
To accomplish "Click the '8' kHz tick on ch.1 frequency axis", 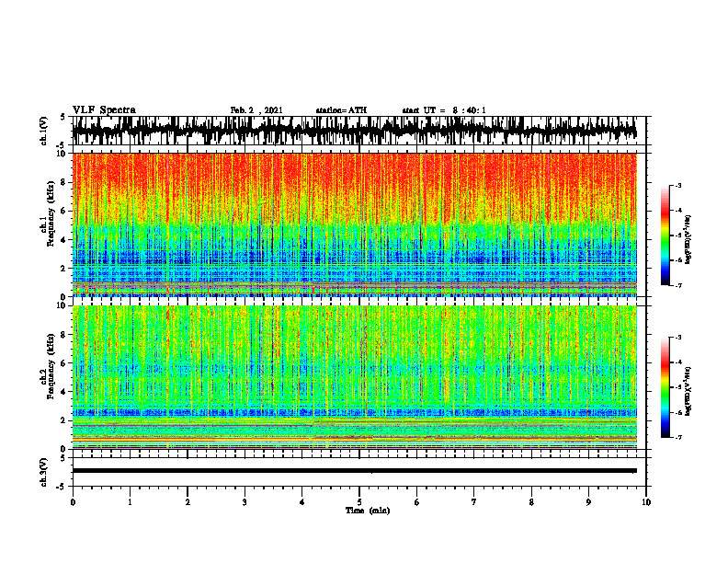I will [64, 182].
